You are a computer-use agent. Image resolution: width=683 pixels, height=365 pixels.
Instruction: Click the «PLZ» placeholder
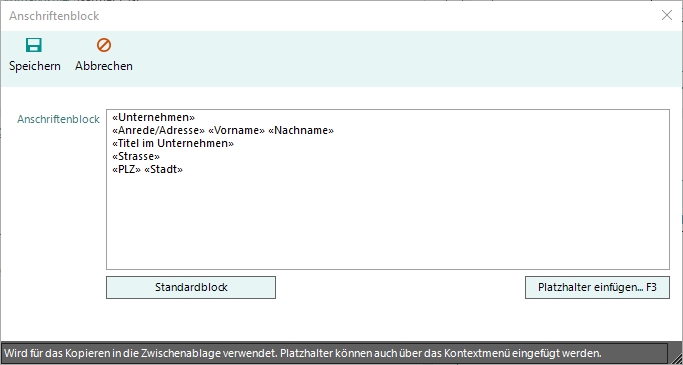[126, 169]
